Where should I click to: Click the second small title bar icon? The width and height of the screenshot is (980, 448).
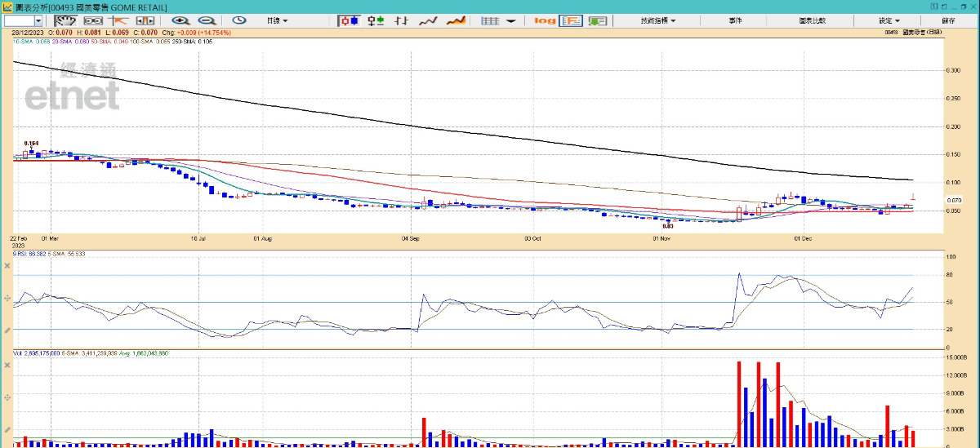click(x=942, y=7)
